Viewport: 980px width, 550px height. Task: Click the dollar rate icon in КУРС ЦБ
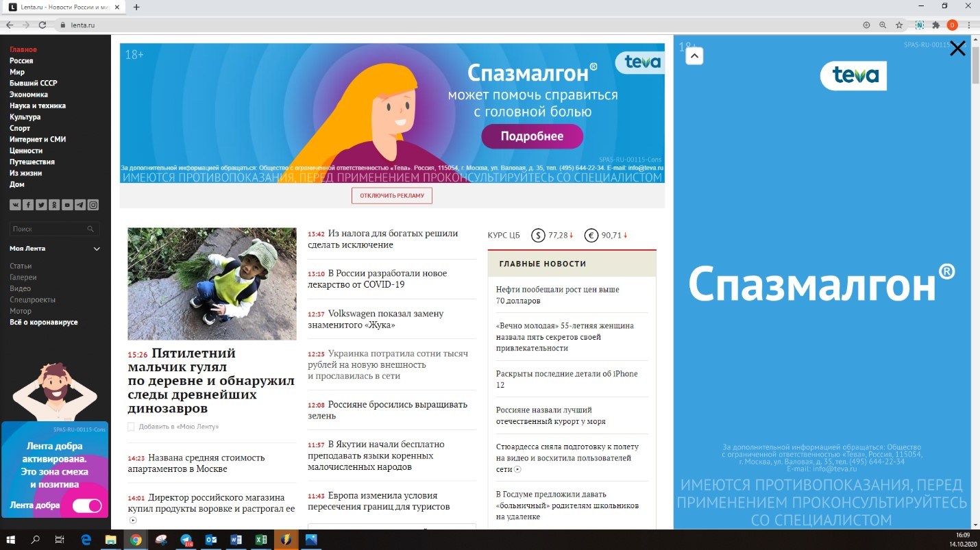pyautogui.click(x=538, y=236)
